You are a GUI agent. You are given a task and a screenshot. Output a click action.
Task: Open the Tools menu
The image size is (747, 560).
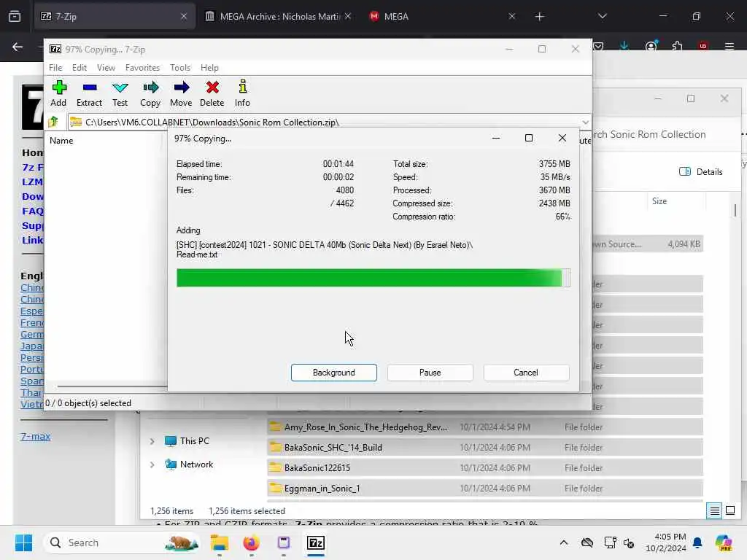coord(180,68)
